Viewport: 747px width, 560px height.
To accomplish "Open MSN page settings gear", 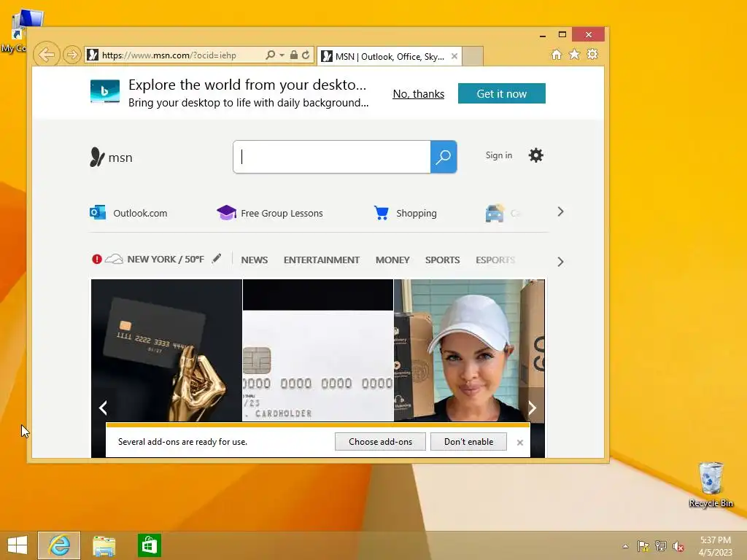I will tap(536, 155).
